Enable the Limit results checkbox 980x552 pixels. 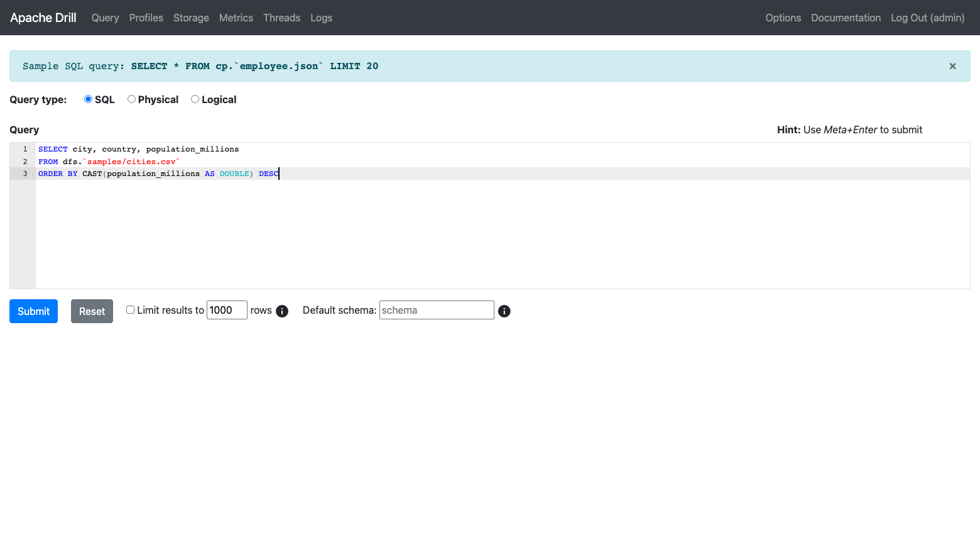(x=130, y=310)
